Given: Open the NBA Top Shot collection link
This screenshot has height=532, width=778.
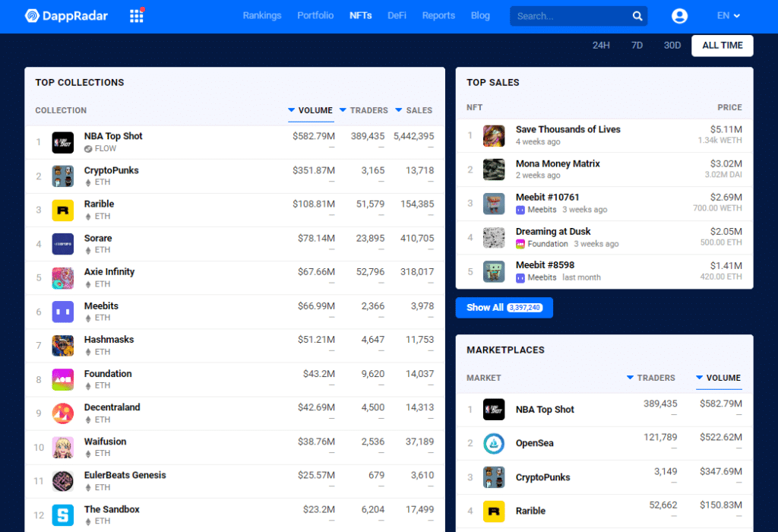Looking at the screenshot, I should (113, 136).
